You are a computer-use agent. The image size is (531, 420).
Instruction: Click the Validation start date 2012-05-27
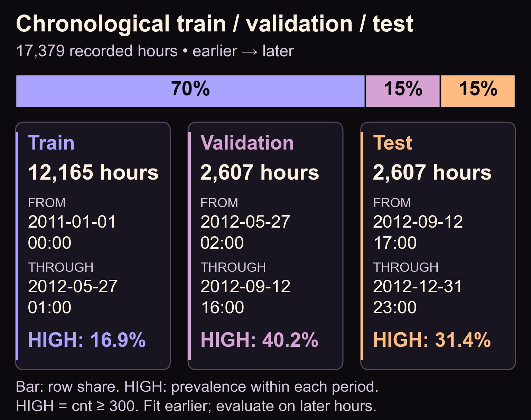click(245, 222)
